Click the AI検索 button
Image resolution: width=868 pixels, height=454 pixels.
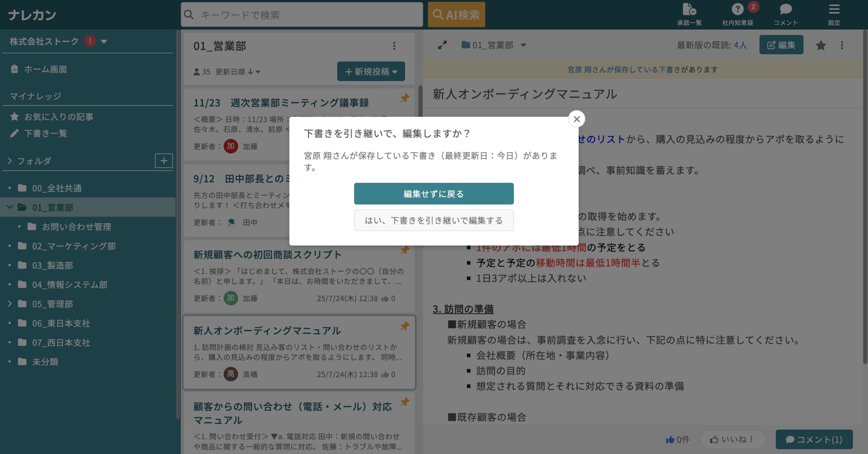(456, 15)
